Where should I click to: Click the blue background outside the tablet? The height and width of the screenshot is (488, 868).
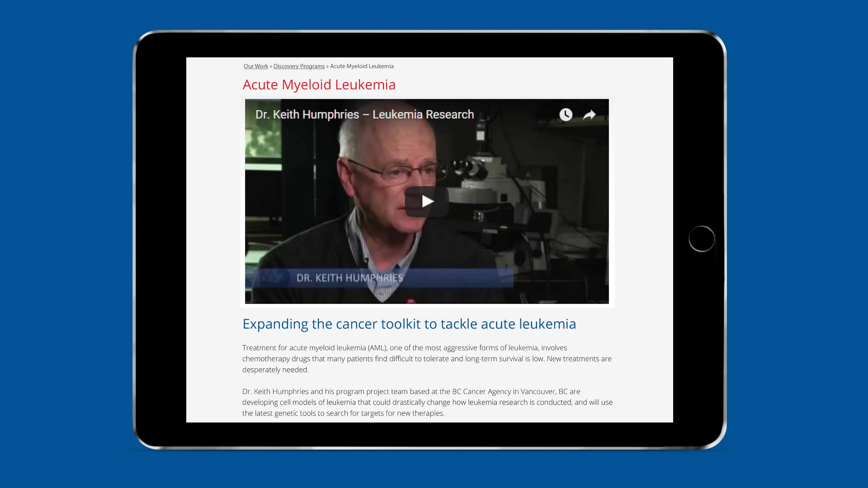(68, 244)
